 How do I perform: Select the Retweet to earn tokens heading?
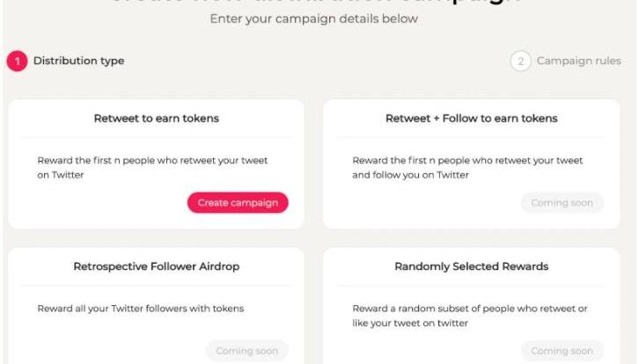coord(157,119)
